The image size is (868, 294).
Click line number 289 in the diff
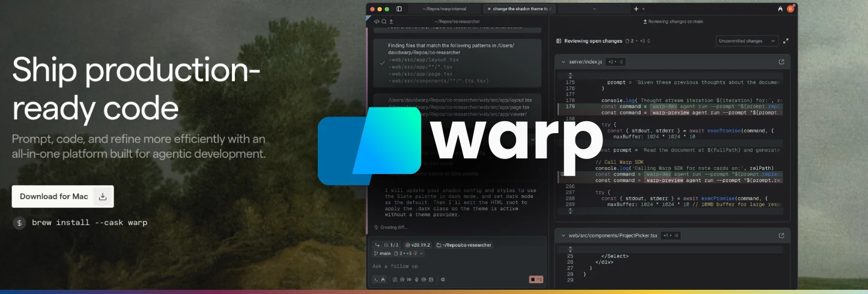[570, 204]
